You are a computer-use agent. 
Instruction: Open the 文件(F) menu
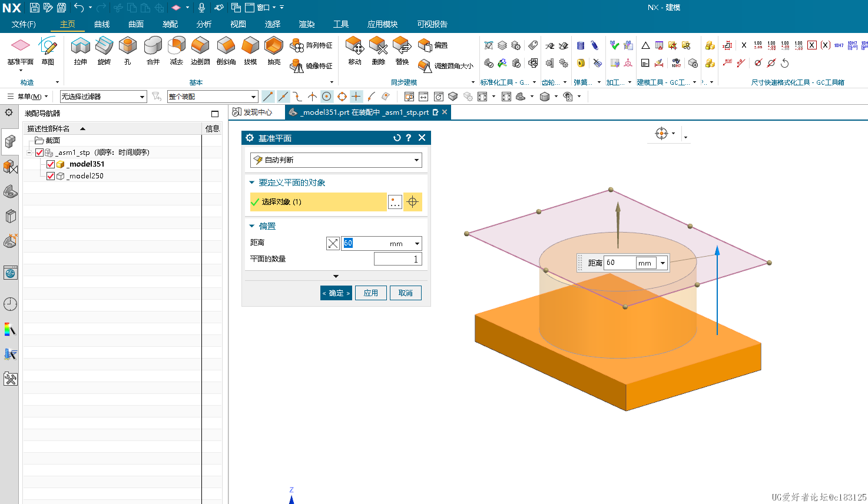tap(24, 24)
